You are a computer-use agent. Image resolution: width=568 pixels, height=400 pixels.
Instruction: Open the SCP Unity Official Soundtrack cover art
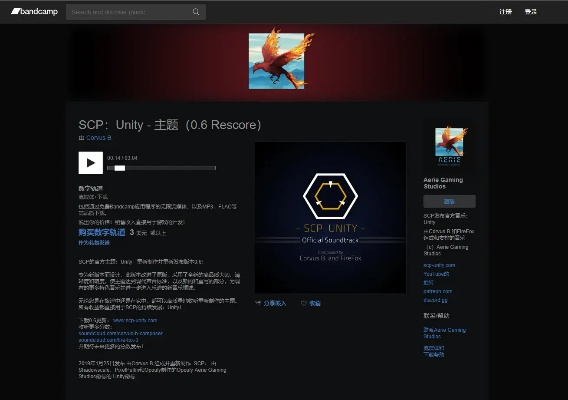pos(330,217)
